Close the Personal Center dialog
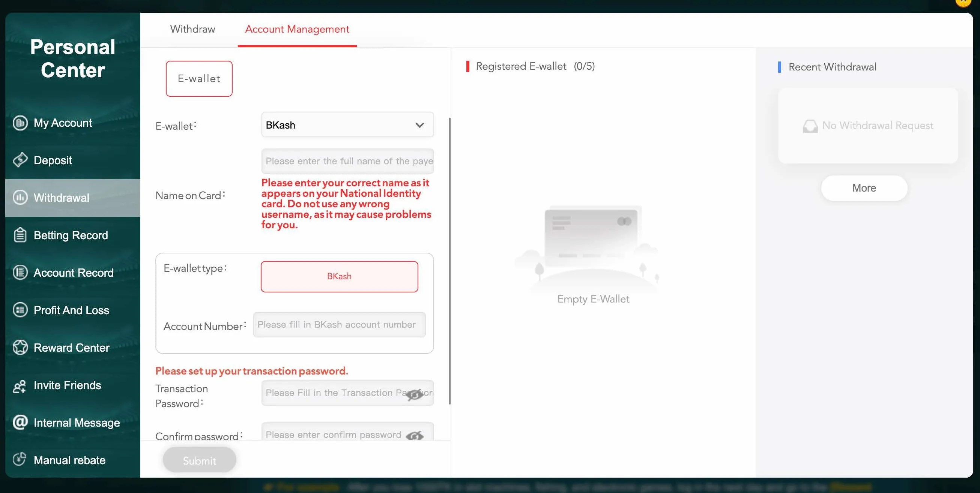 point(963,2)
